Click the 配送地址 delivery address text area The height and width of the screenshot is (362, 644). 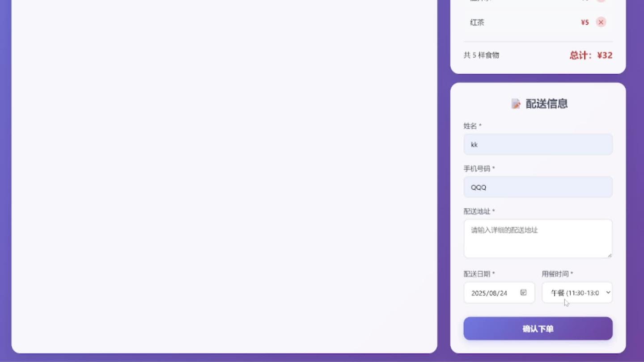[x=538, y=238]
